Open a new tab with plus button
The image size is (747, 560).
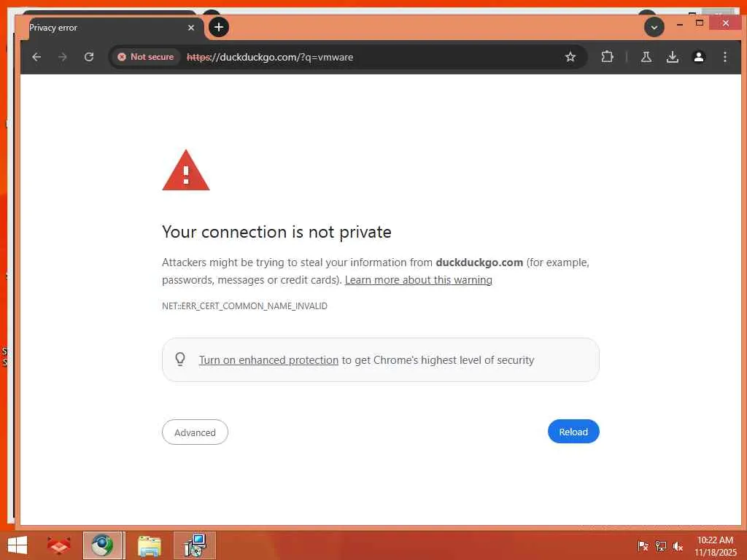tap(219, 27)
